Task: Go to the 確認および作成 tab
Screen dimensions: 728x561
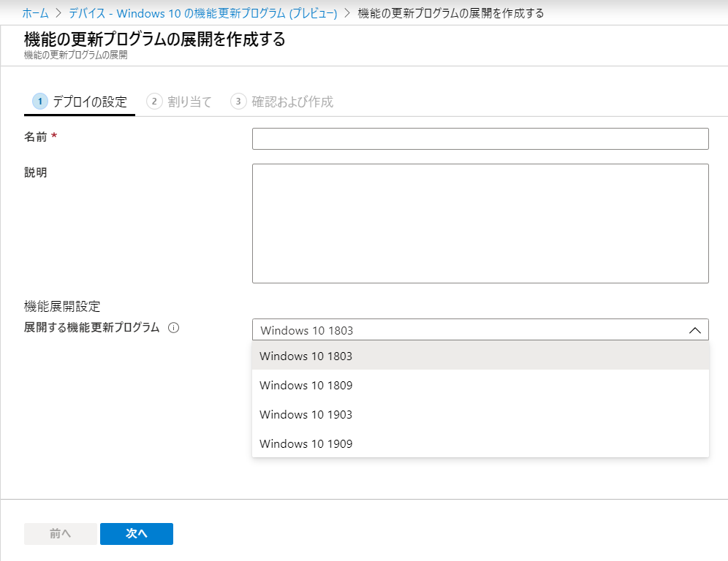Action: (282, 102)
